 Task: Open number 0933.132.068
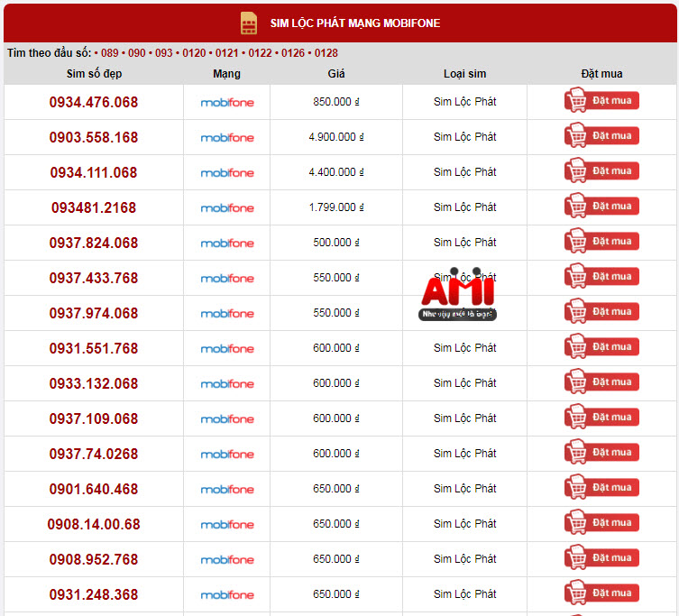[x=94, y=383]
